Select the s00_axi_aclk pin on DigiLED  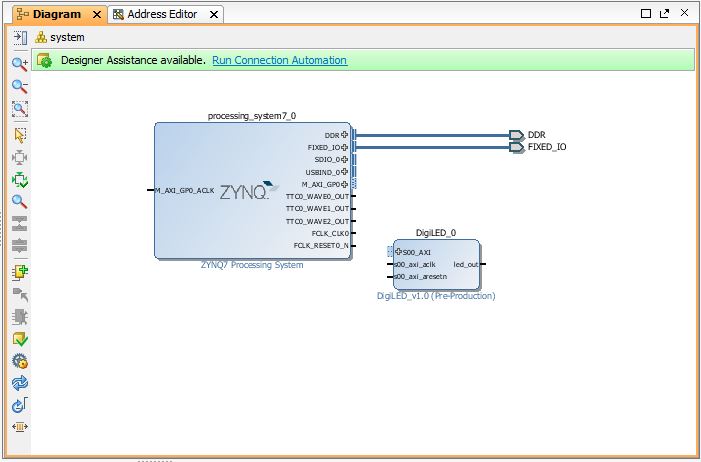point(411,264)
